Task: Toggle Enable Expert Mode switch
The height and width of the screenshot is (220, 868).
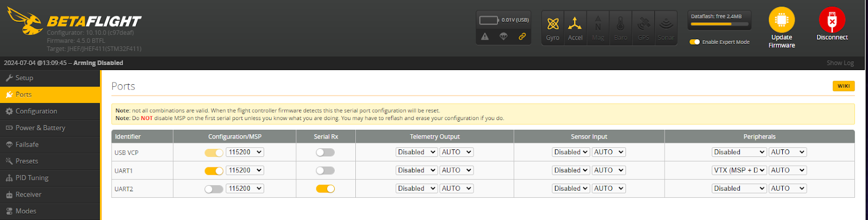Action: pyautogui.click(x=694, y=42)
